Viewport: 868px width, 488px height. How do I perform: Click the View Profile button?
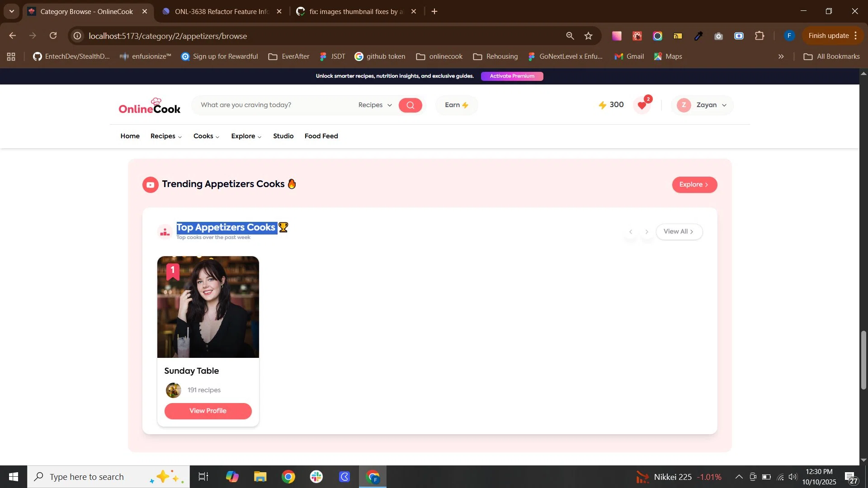tap(208, 411)
